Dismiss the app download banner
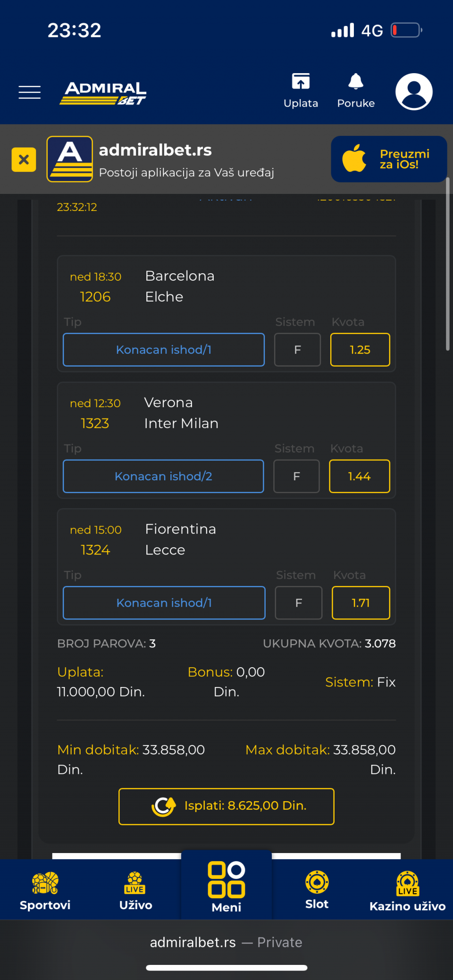Screen dimensions: 453x980 point(24,159)
